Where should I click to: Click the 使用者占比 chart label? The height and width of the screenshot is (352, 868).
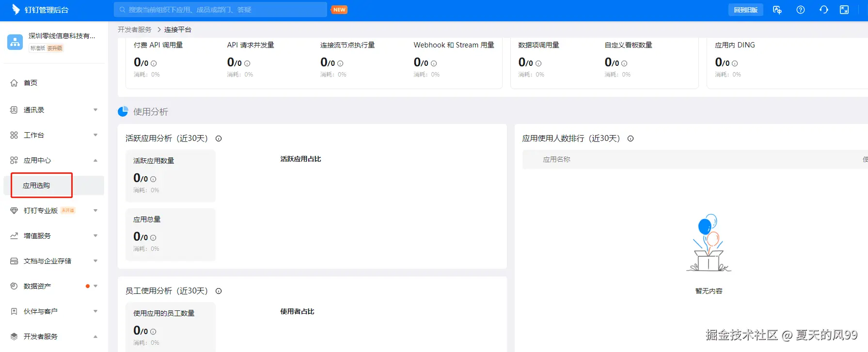tap(297, 311)
